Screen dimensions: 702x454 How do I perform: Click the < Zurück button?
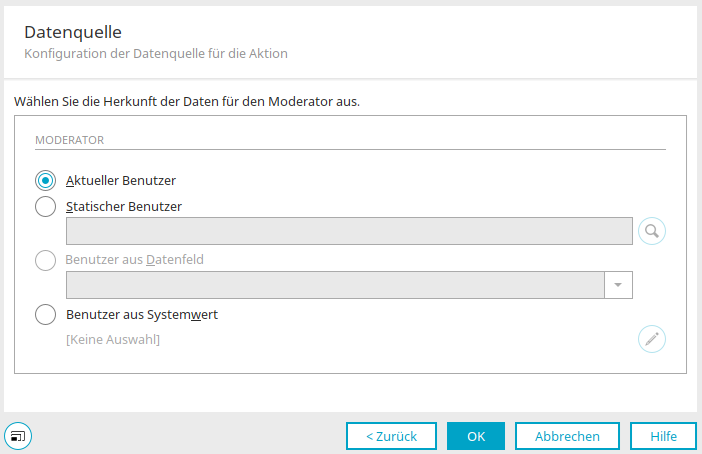pos(391,436)
